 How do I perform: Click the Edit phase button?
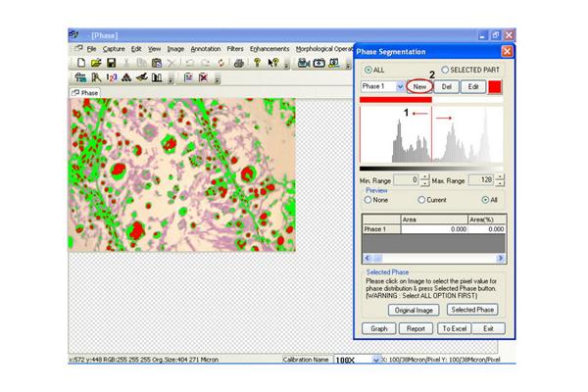tap(473, 86)
